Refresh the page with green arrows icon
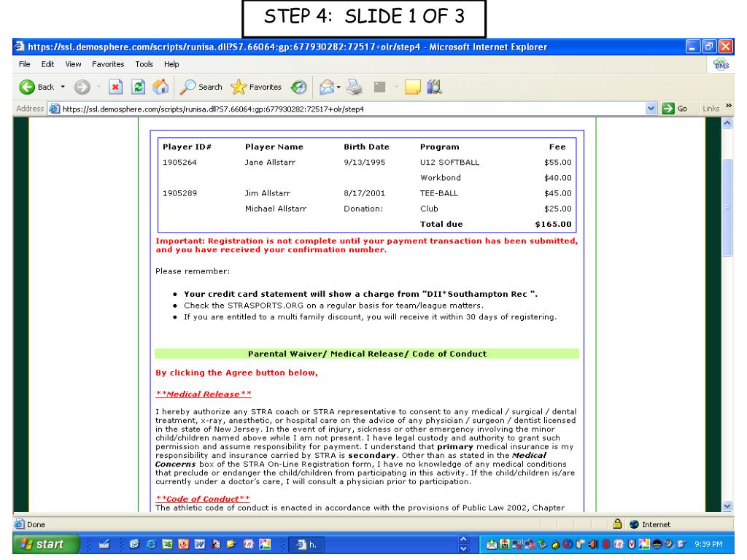747x560 pixels. tap(138, 87)
